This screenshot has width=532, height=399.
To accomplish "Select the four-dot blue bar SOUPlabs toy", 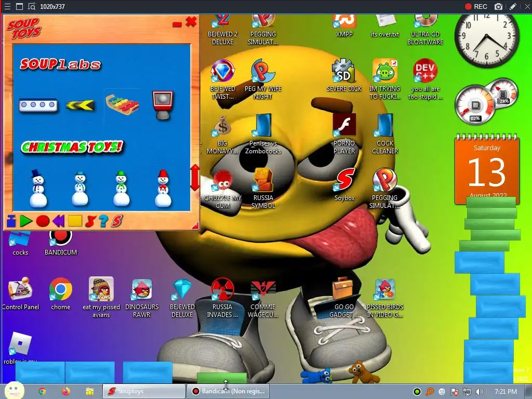I will coord(38,105).
